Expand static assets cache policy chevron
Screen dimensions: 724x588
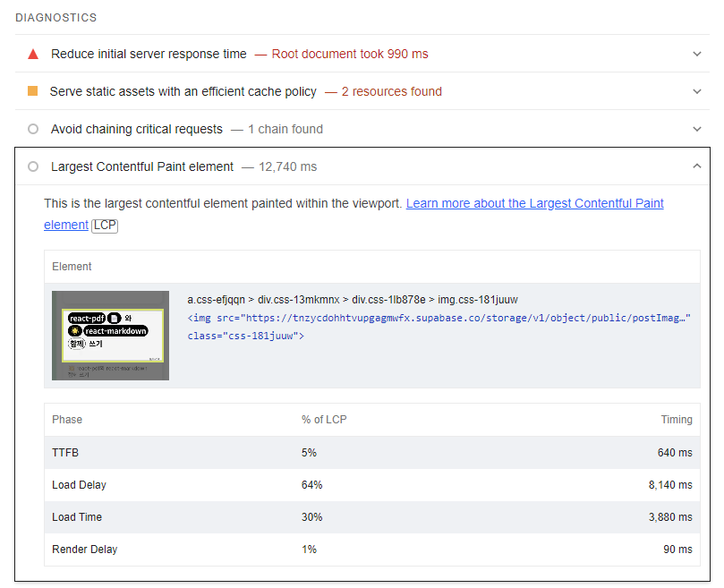coord(697,91)
